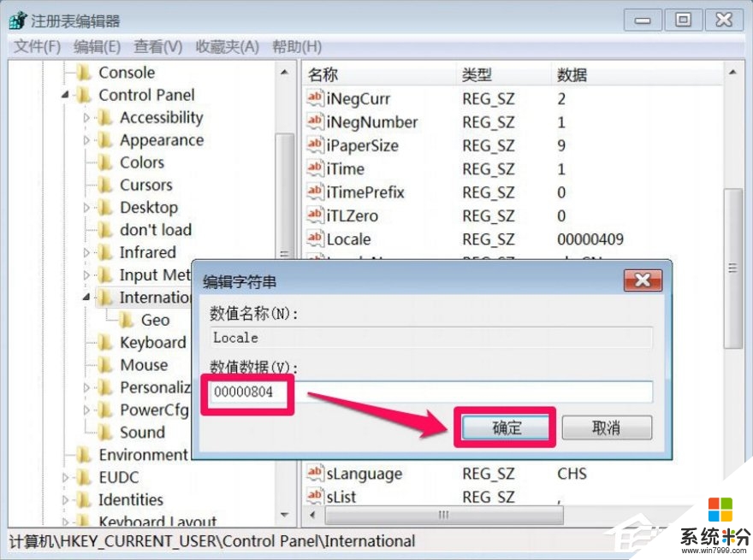Click the sLanguage data value CHS
Image resolution: width=753 pixels, height=560 pixels.
tap(572, 474)
